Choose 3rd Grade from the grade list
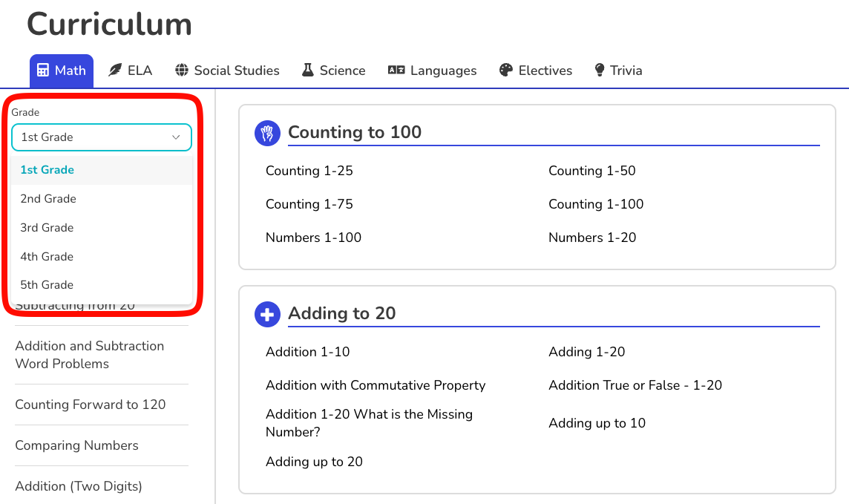 [102, 227]
